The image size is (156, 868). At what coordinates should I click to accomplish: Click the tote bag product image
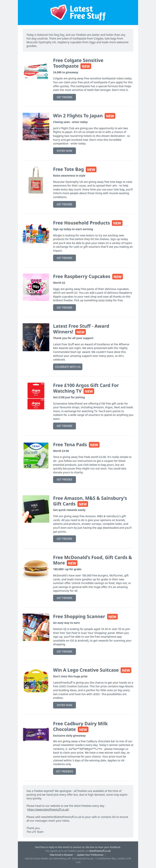point(36,180)
